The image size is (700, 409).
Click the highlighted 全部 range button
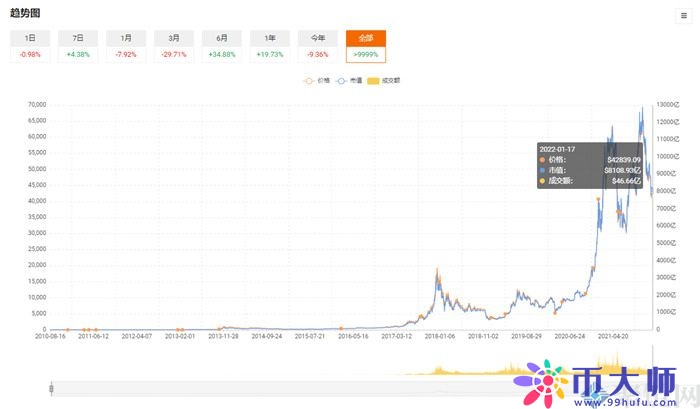[366, 46]
